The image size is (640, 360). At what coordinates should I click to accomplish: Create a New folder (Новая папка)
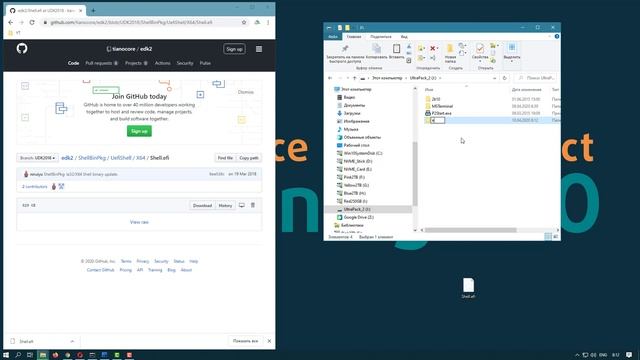[450, 53]
